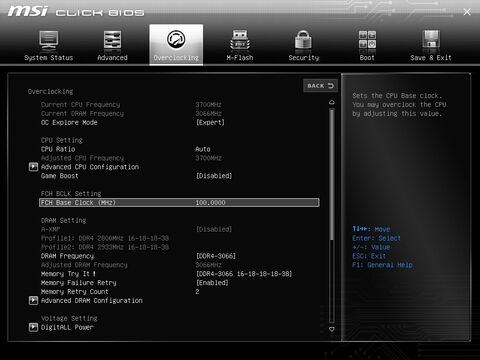Open the Boot options icon
This screenshot has width=480, height=360.
pyautogui.click(x=367, y=40)
